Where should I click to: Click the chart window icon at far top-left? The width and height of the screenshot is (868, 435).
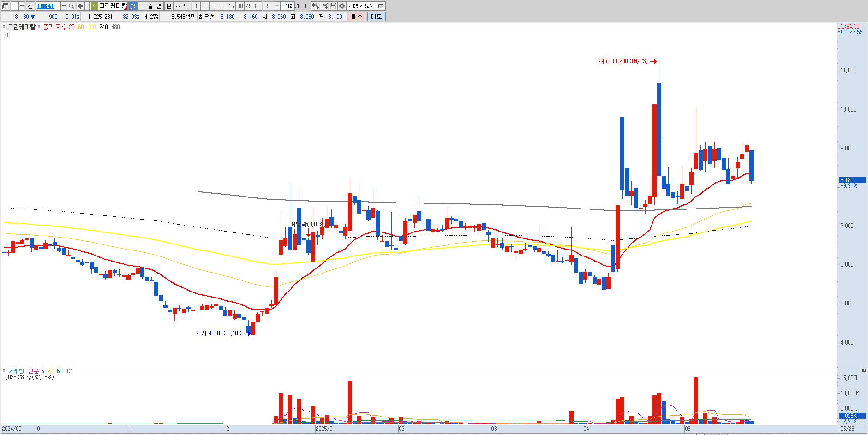click(5, 6)
